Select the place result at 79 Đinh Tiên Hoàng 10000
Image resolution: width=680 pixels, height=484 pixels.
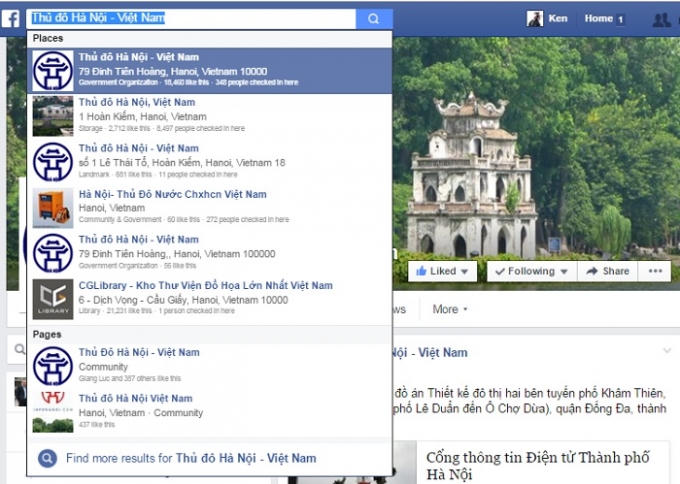click(209, 71)
